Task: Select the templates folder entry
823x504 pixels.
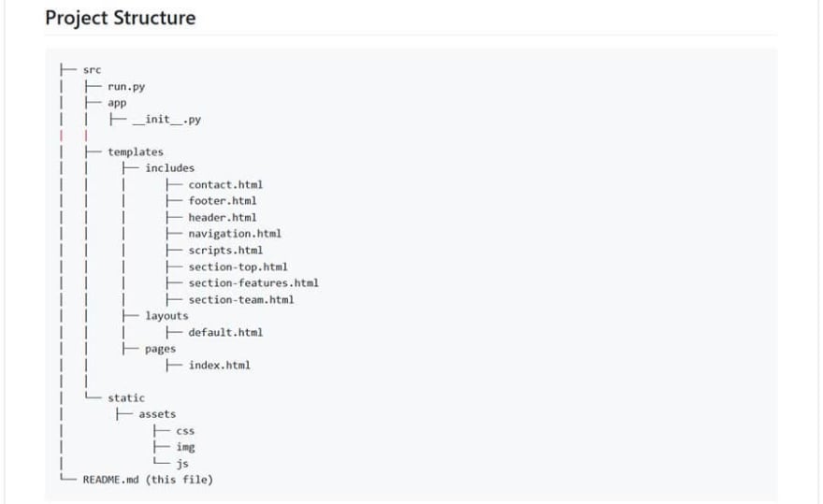Action: [x=136, y=151]
